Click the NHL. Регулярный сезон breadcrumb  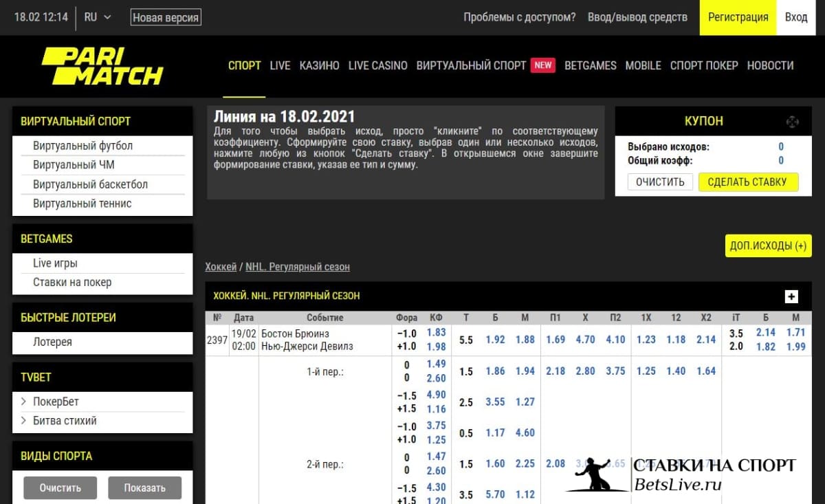(298, 267)
